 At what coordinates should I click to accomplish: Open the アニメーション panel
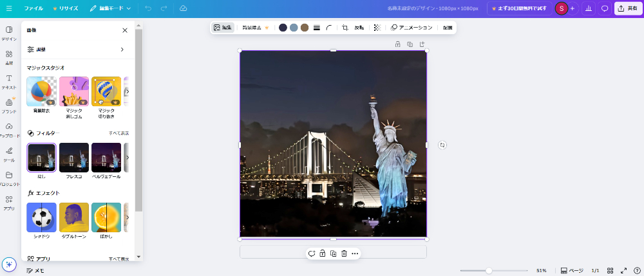click(x=411, y=28)
